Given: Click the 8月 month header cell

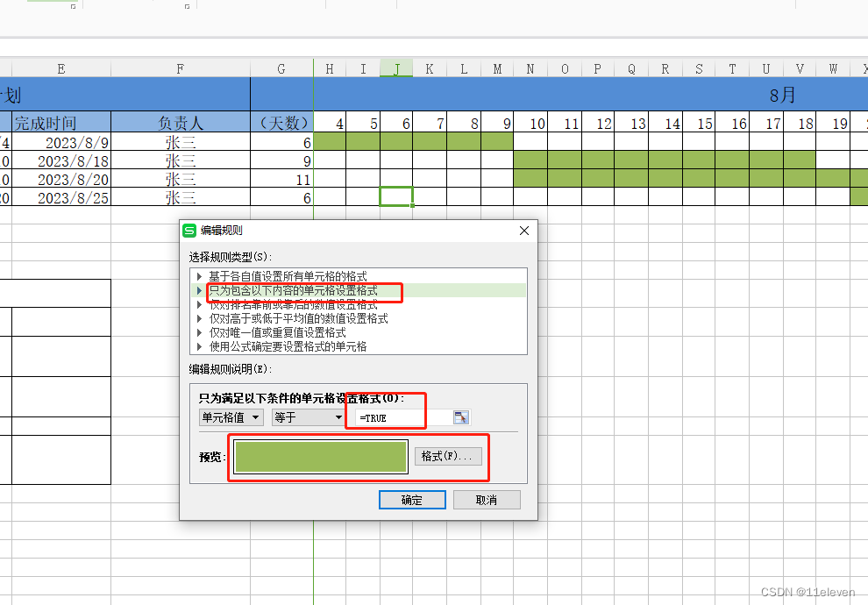Looking at the screenshot, I should [591, 95].
